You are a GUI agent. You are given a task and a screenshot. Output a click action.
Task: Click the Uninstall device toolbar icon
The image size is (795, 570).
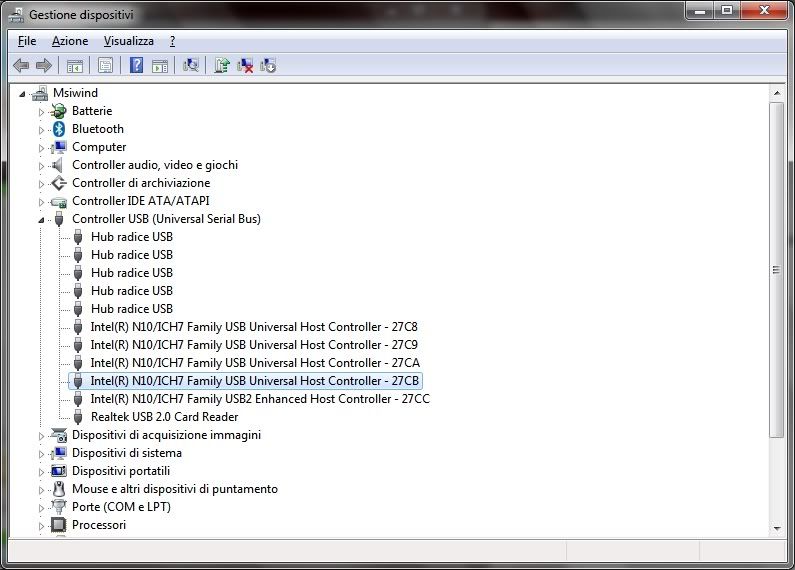tap(245, 66)
